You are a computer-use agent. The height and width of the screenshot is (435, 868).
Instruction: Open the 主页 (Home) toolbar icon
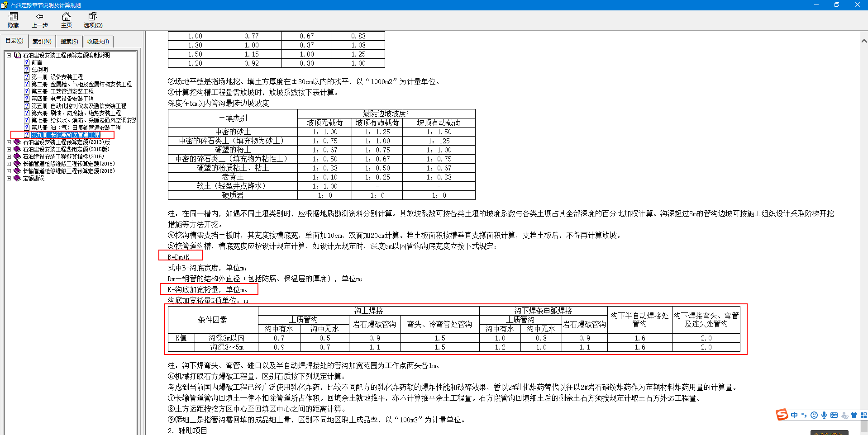point(66,17)
